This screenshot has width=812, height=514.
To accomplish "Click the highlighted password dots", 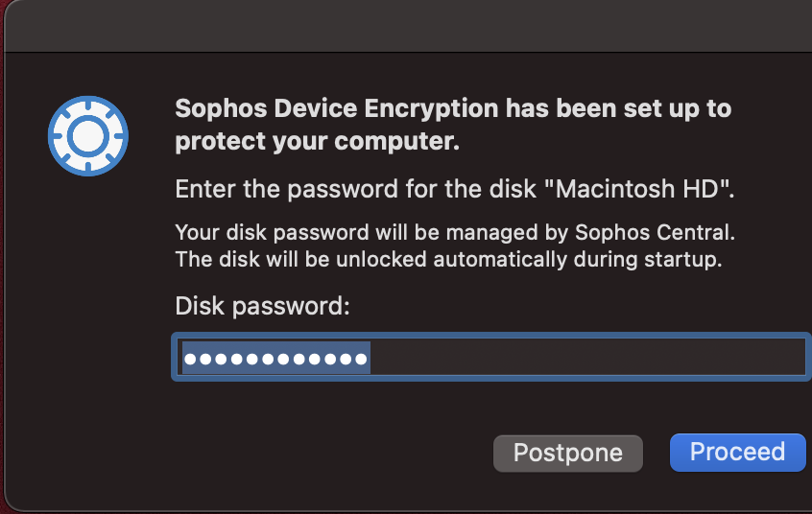I will [x=276, y=359].
